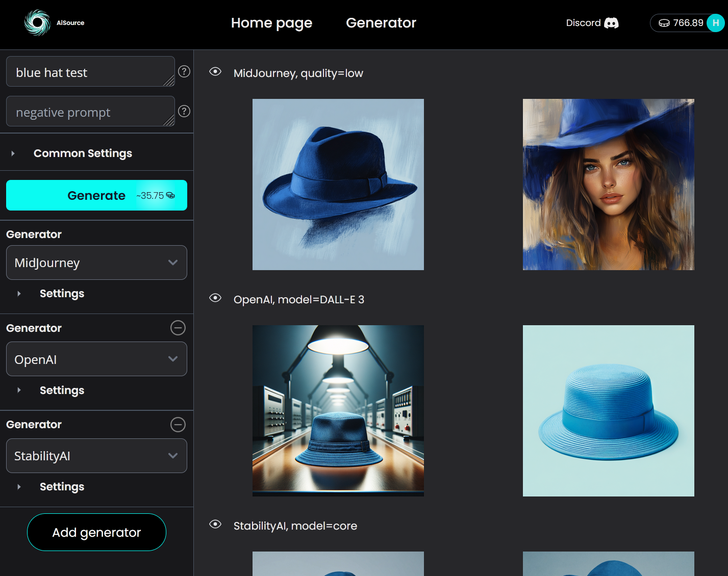Click resize grip of prompt field
728x576 pixels.
click(169, 81)
